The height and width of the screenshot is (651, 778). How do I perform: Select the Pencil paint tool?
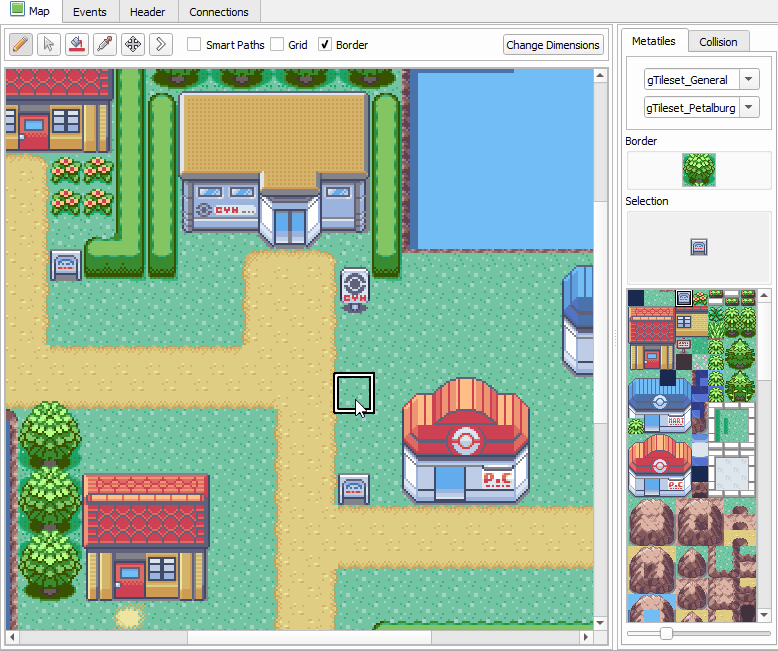click(20, 45)
